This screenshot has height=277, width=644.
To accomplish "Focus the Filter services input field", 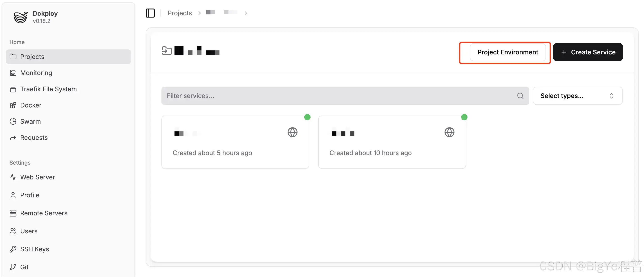I will click(338, 96).
